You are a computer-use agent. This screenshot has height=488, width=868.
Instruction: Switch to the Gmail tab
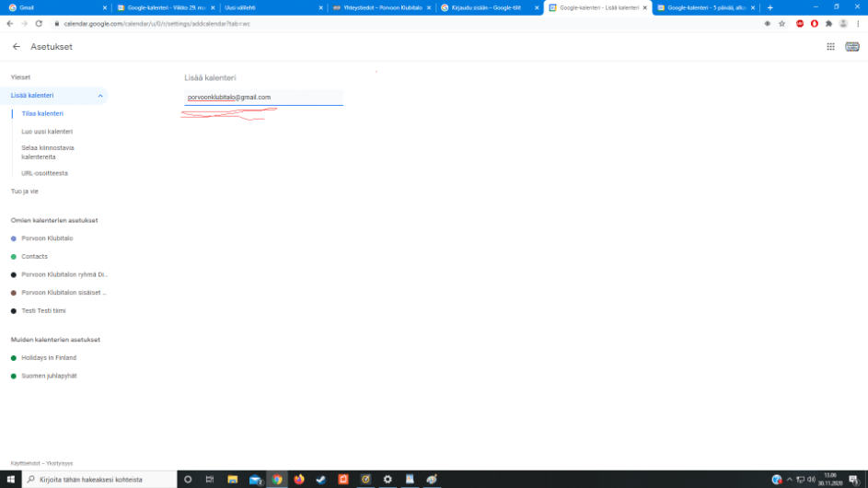tap(55, 7)
